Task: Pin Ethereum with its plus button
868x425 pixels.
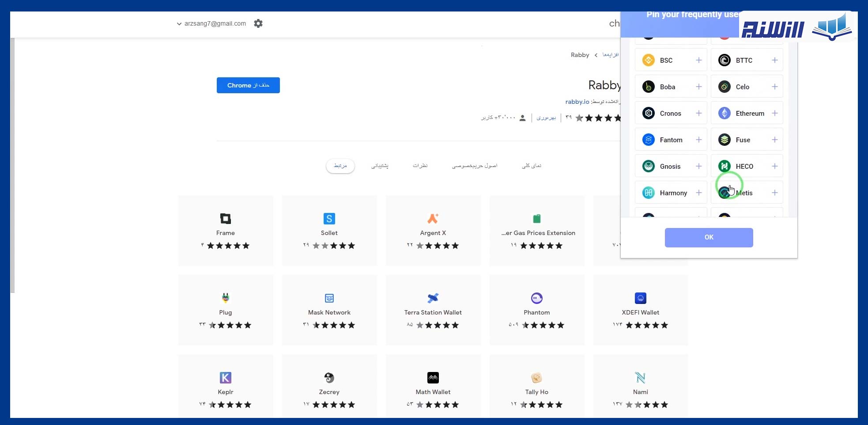Action: (x=774, y=113)
